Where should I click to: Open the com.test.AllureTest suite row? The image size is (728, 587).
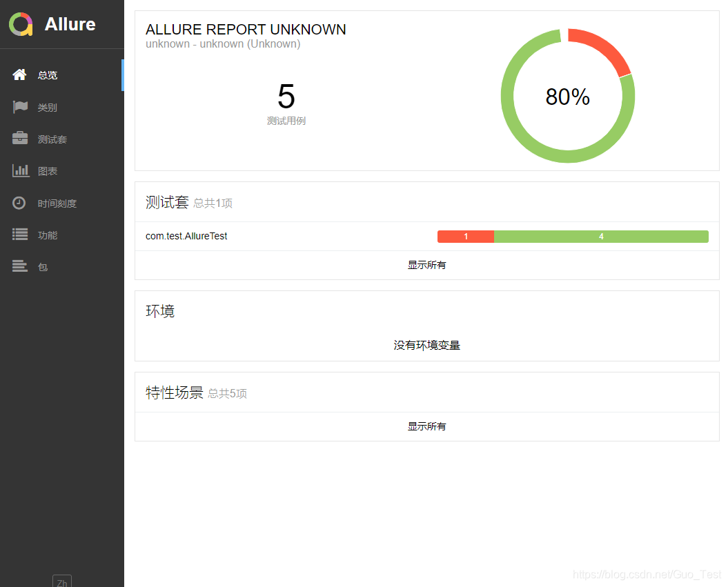tap(426, 236)
